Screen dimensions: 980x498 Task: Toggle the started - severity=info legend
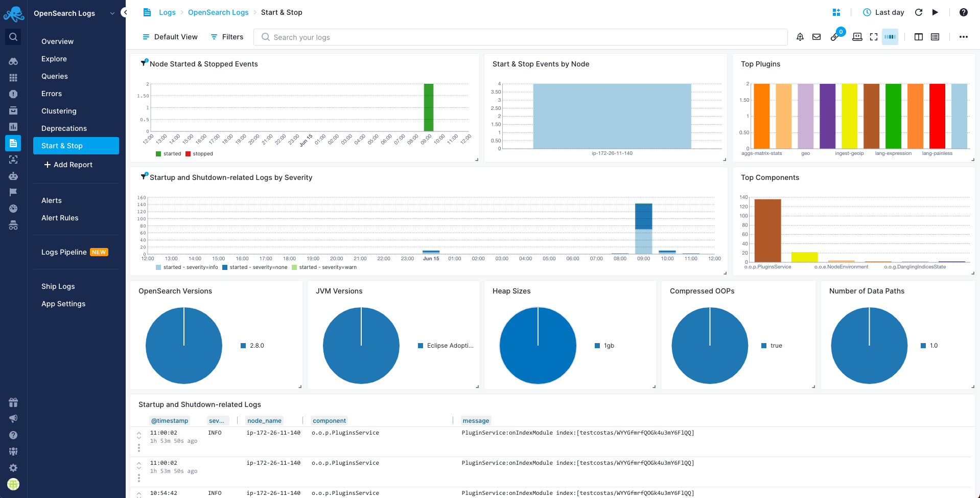pos(187,267)
